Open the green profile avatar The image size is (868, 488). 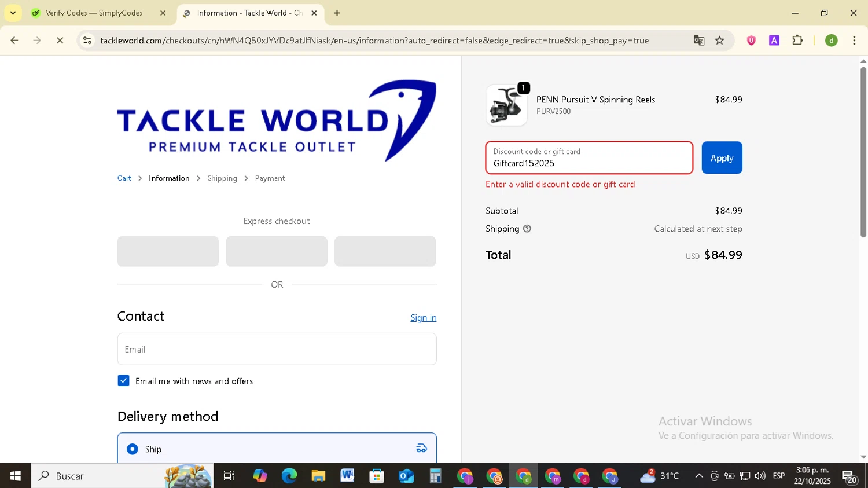click(832, 41)
